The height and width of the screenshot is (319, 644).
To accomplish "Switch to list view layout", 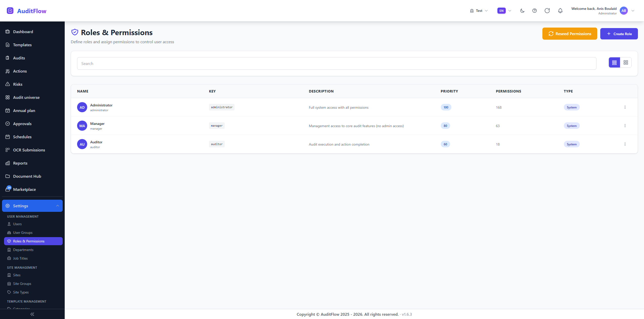I will (x=614, y=62).
